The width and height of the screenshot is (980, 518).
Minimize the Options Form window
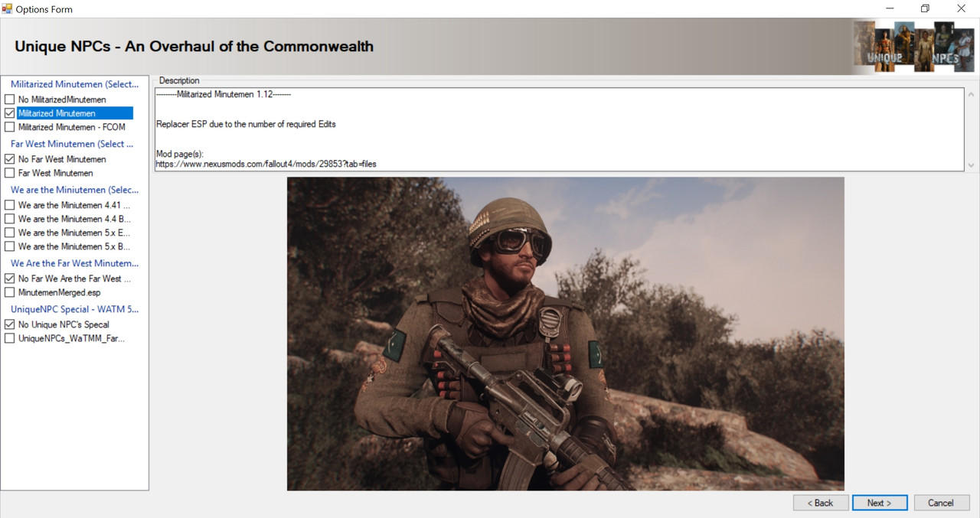pyautogui.click(x=889, y=9)
